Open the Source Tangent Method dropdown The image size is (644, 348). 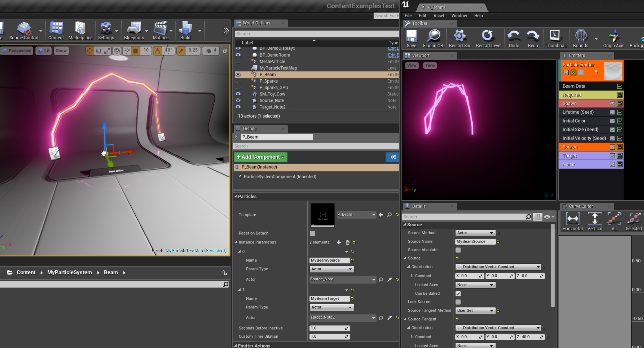475,310
